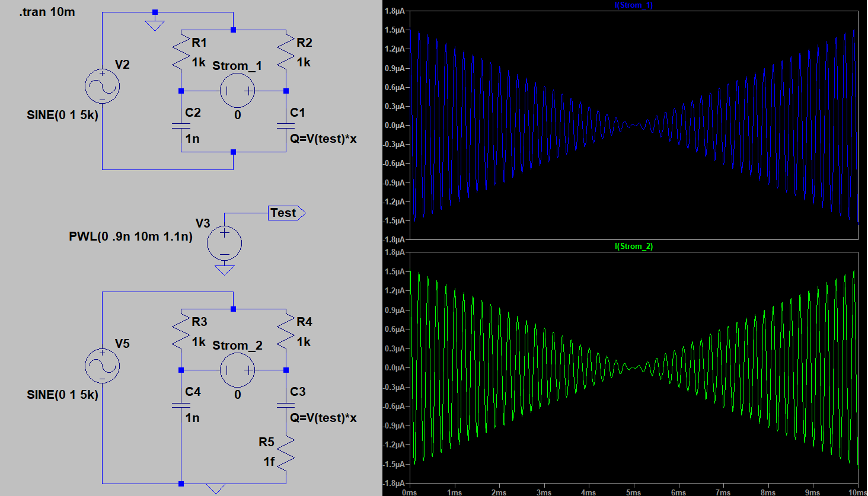Image resolution: width=868 pixels, height=496 pixels.
Task: Click the 1k value of R4
Action: [304, 341]
